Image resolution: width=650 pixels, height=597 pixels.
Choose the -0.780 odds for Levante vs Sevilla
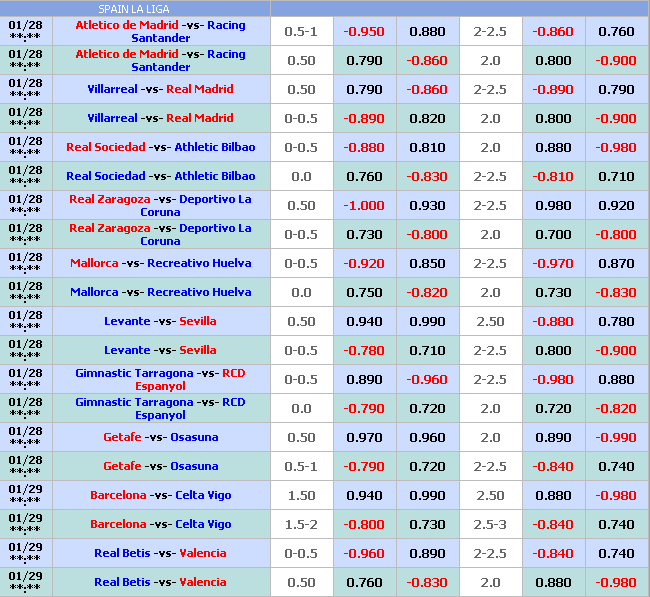(363, 350)
